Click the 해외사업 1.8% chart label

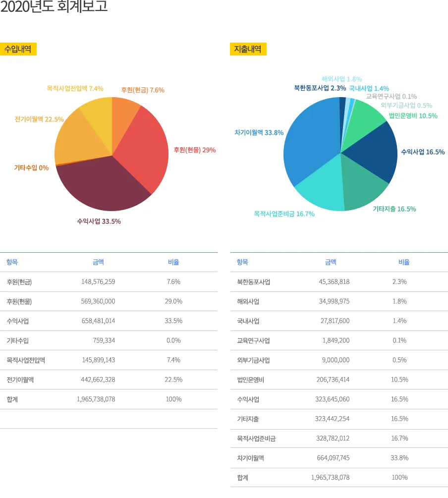coord(342,79)
